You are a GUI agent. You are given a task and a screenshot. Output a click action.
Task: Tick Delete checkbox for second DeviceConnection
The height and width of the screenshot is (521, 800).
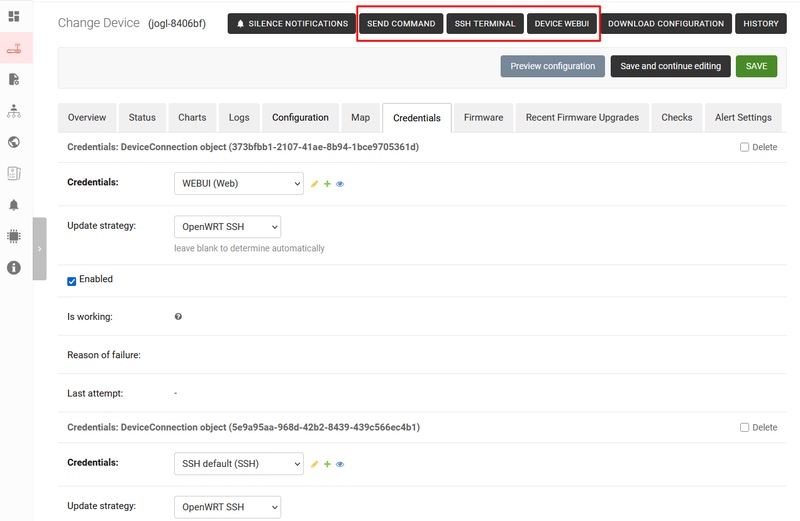[745, 427]
